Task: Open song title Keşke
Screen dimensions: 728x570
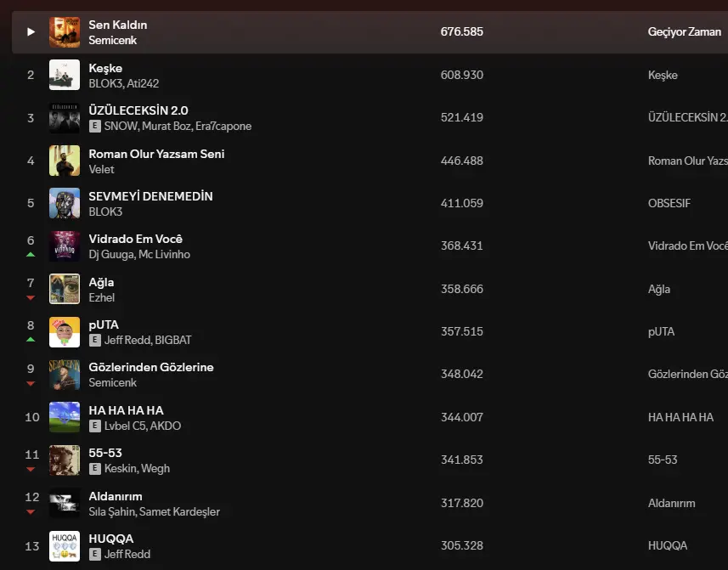Action: click(x=105, y=68)
